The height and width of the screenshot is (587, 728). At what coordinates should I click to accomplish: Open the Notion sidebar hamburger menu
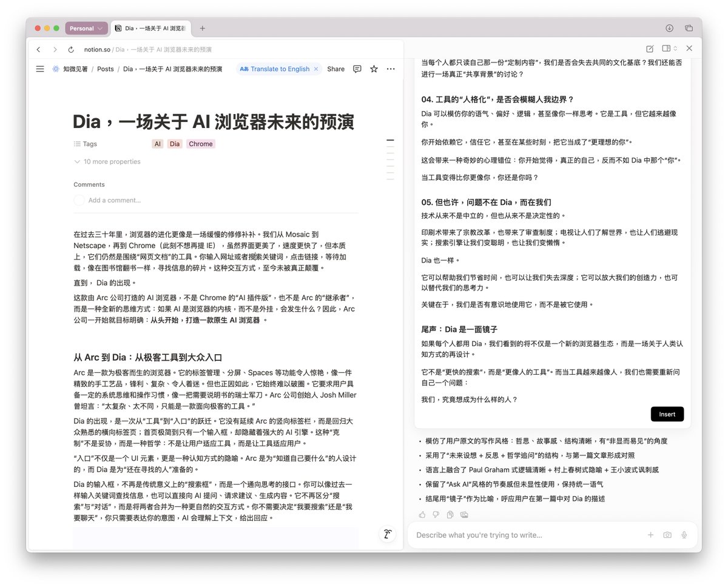40,69
